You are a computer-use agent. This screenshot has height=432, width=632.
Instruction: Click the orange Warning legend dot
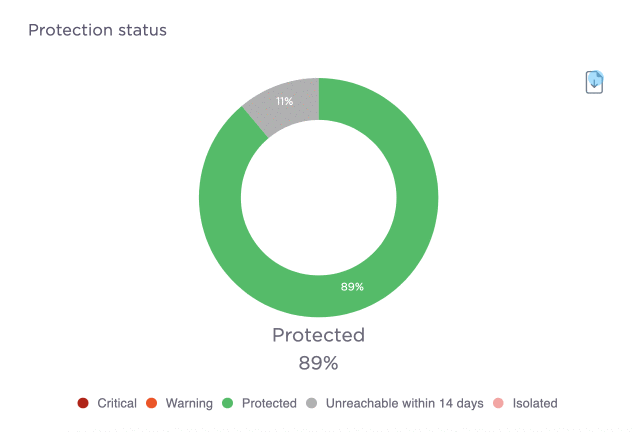[x=152, y=403]
